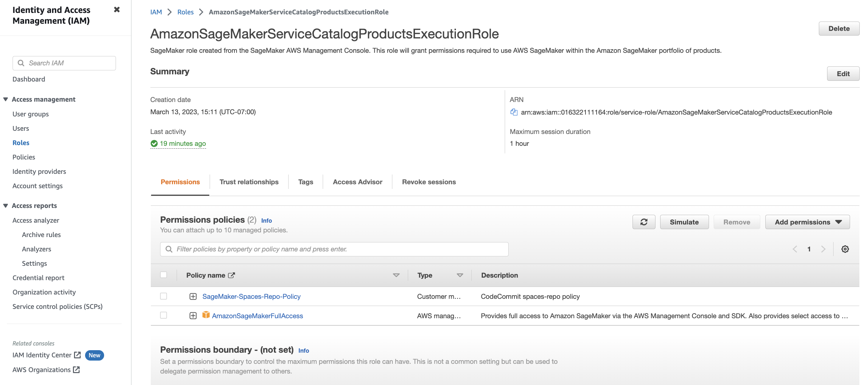
Task: Click the 19 minutes ago activity link
Action: (x=183, y=144)
